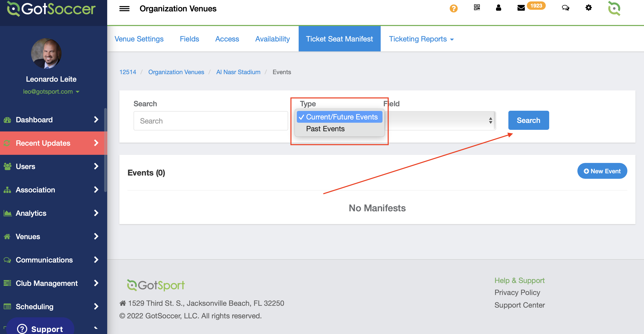Screen dimensions: 644x334
Task: Open the Field dropdown selector
Action: (x=438, y=120)
